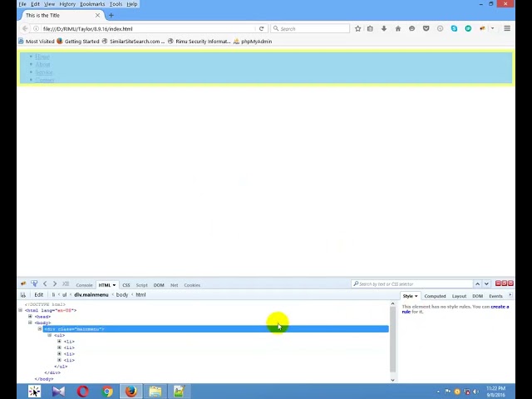Bookmark this page with the star icon
532x399 pixels.
click(357, 29)
